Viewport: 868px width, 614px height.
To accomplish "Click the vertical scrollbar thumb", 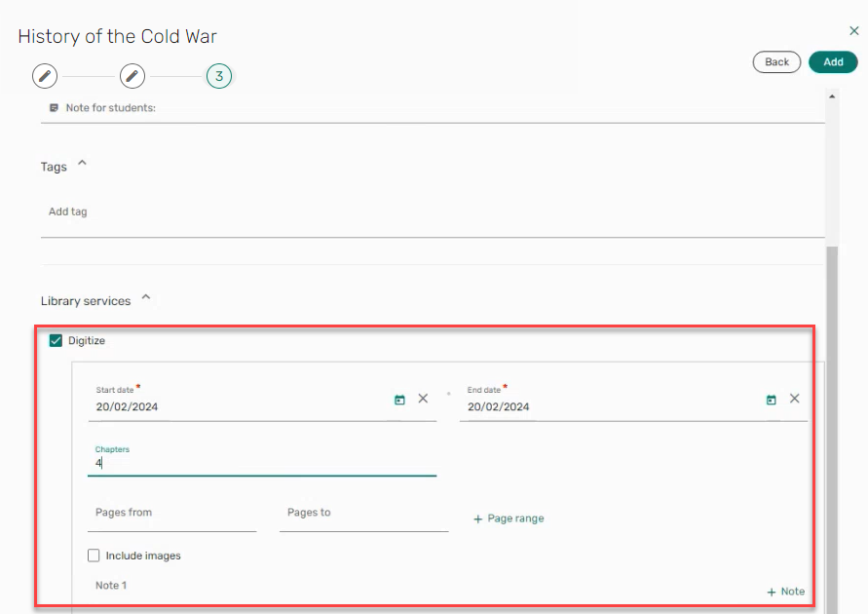I will pyautogui.click(x=832, y=429).
